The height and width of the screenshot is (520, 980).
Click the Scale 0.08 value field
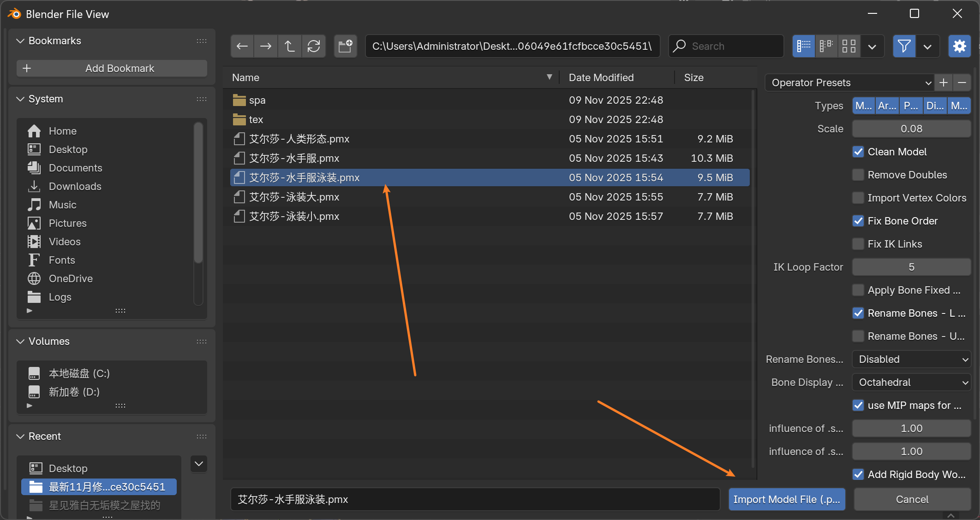911,129
